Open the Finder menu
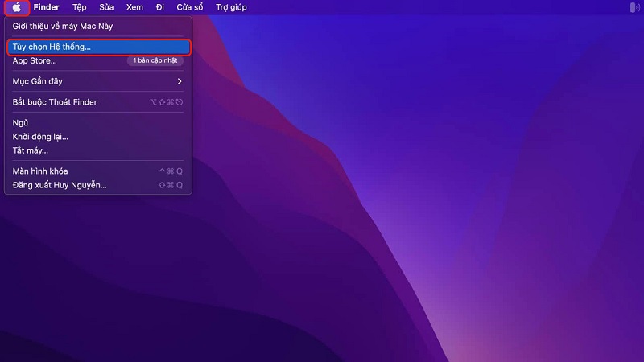The height and width of the screenshot is (362, 644). (46, 7)
